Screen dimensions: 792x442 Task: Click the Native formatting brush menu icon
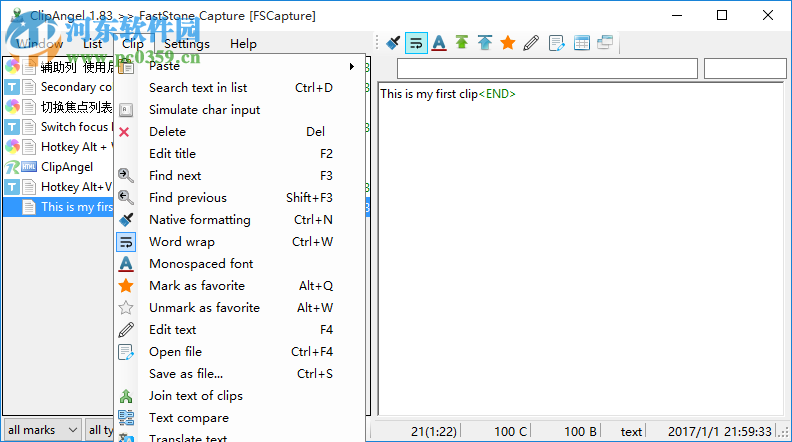point(126,220)
